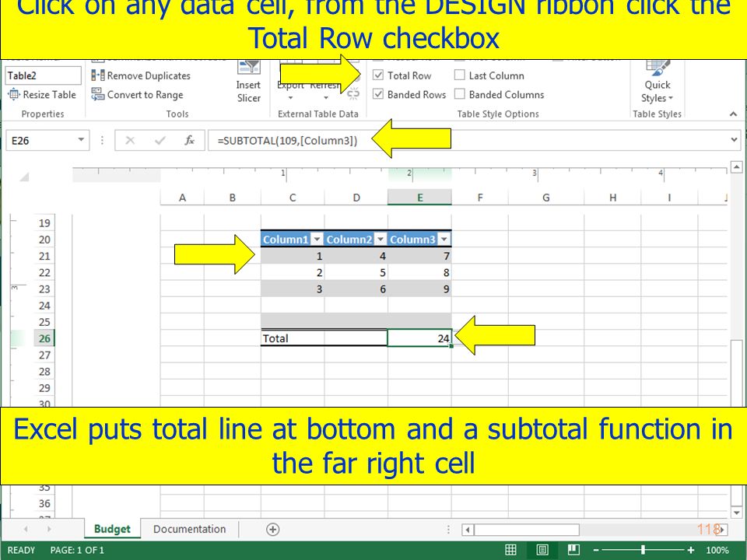
Task: Click the Select All corner triangle
Action: coord(24,177)
